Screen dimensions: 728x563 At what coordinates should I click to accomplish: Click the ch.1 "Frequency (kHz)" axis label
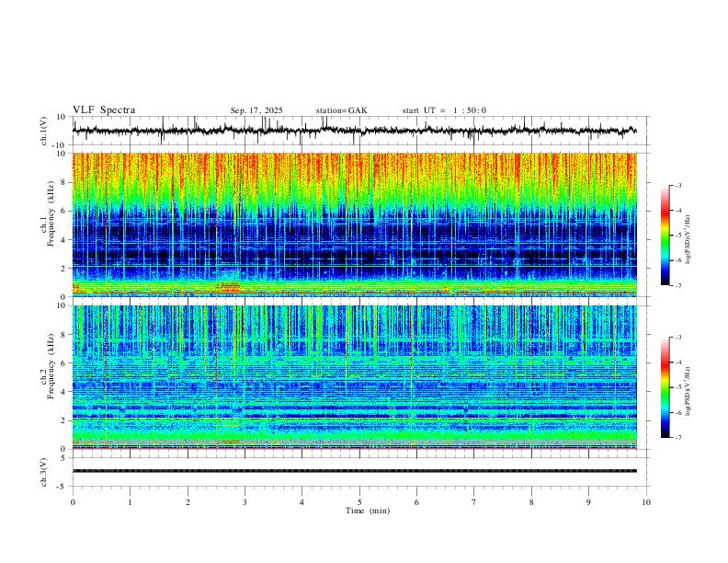pyautogui.click(x=51, y=214)
